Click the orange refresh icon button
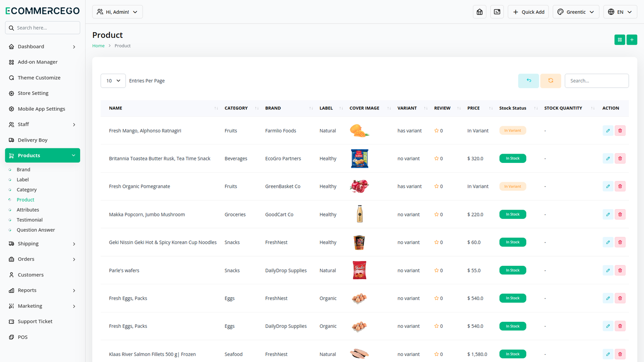The image size is (644, 362). [x=551, y=81]
